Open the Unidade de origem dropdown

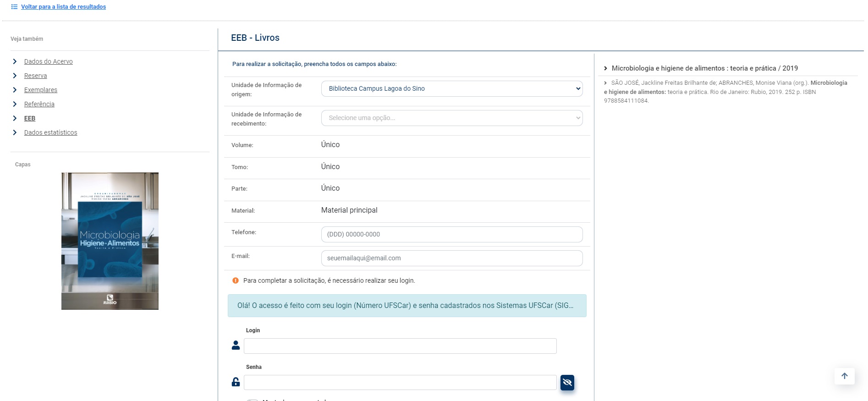(451, 88)
